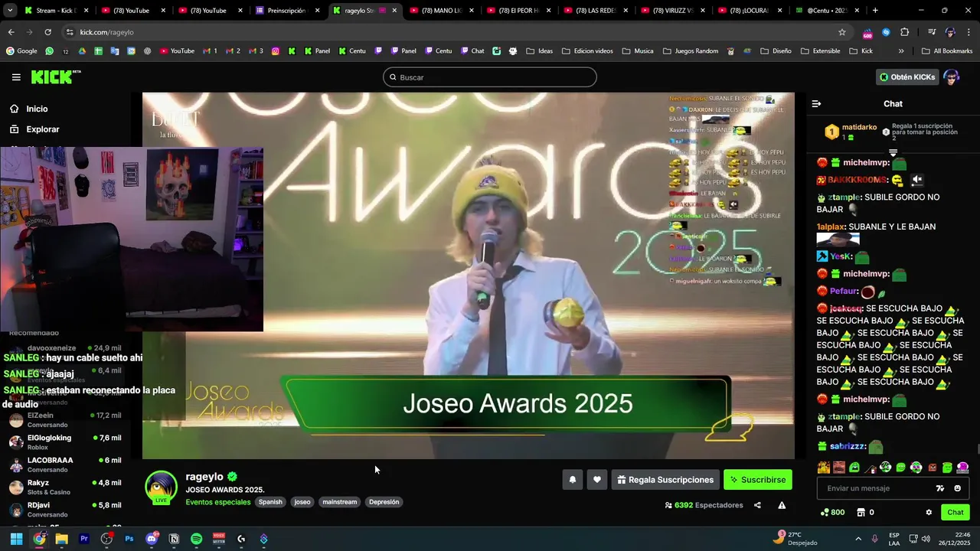Open Notion from the taskbar
The height and width of the screenshot is (551, 980).
174,539
